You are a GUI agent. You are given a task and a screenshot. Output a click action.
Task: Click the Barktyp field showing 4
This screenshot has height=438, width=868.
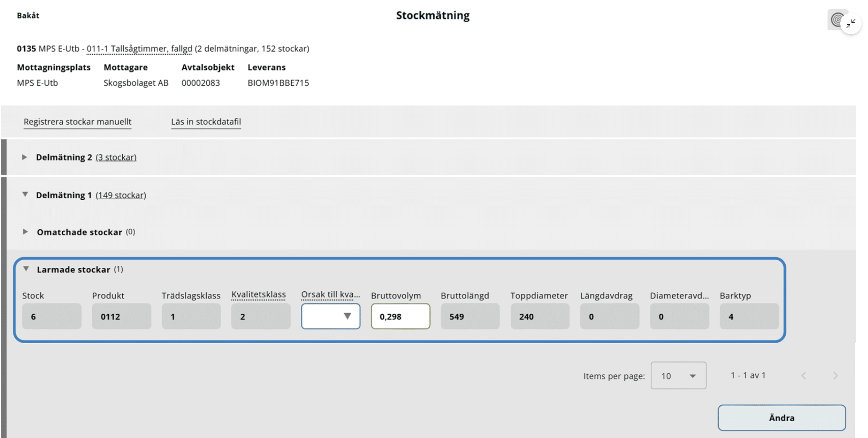(749, 316)
